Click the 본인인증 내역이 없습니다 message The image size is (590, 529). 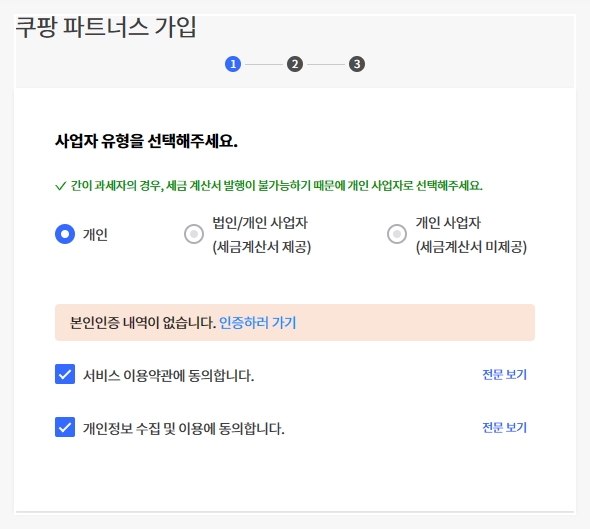[x=143, y=323]
